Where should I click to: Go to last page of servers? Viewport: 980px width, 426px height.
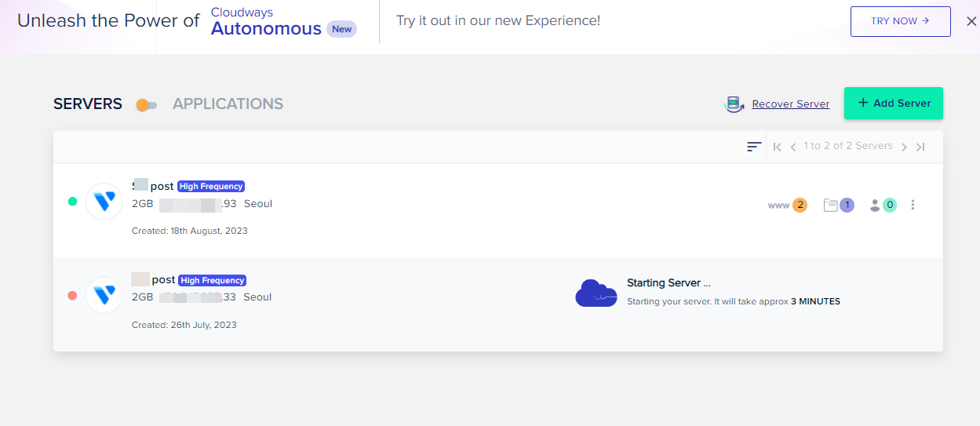(x=920, y=147)
